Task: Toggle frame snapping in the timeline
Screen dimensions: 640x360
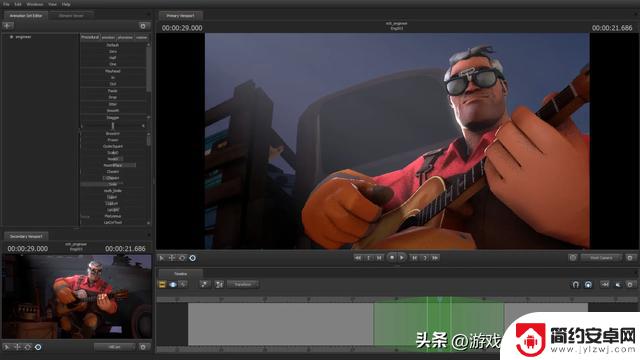Action: [x=588, y=284]
